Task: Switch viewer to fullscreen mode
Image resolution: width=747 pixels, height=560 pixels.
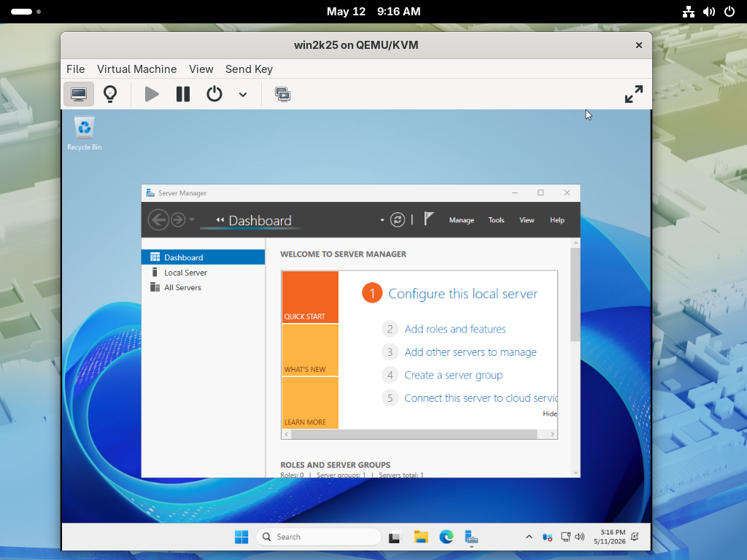Action: [x=634, y=94]
